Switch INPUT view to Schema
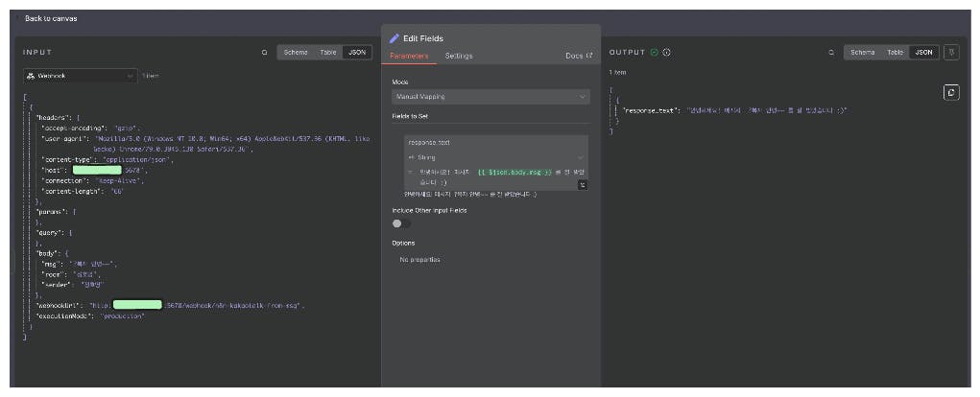Viewport: 980px width, 397px height. (295, 53)
